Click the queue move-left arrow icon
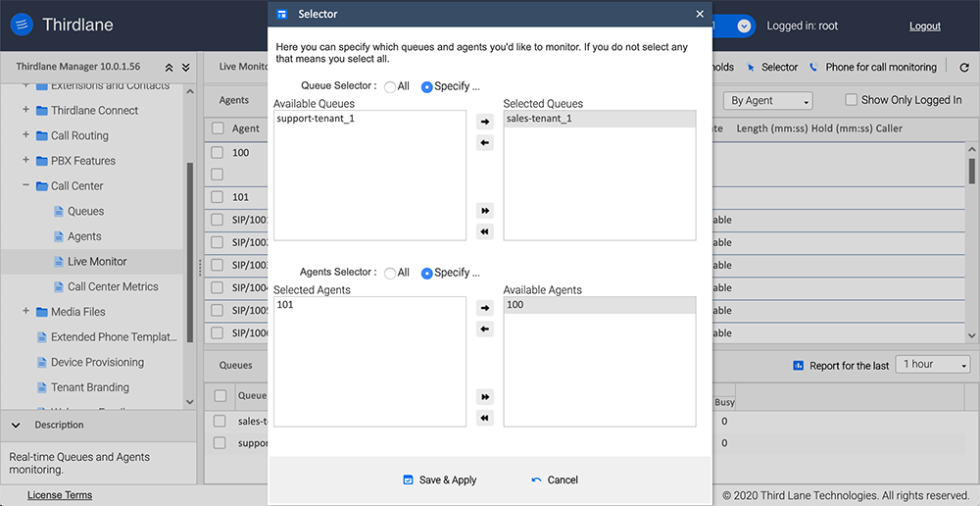Viewport: 980px width, 506px height. [484, 143]
